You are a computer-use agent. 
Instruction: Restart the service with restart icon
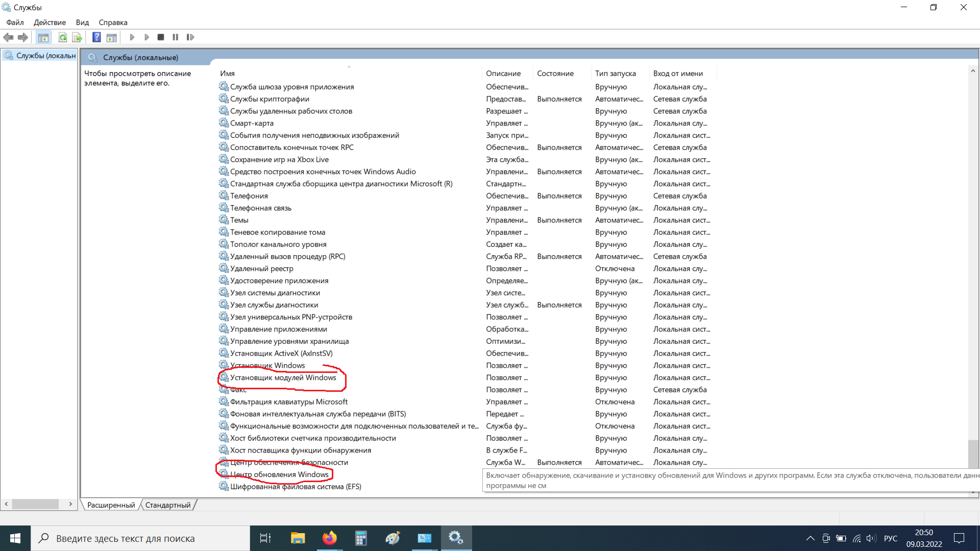click(x=190, y=37)
